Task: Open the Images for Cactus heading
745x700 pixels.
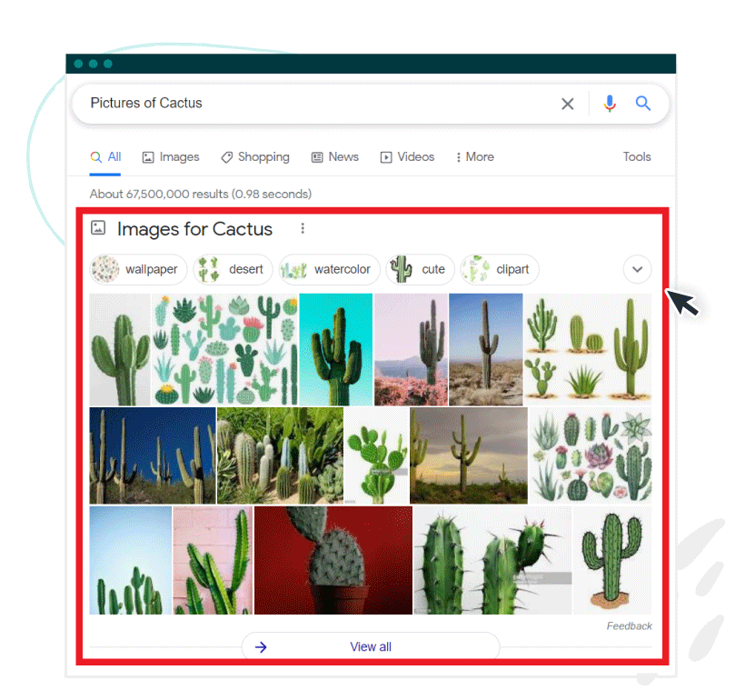Action: tap(194, 229)
